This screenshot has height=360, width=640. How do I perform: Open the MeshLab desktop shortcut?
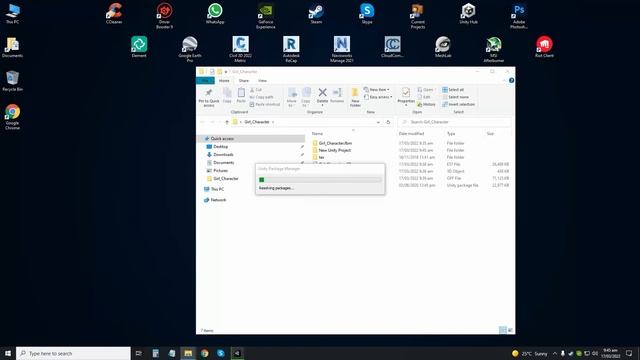(443, 47)
